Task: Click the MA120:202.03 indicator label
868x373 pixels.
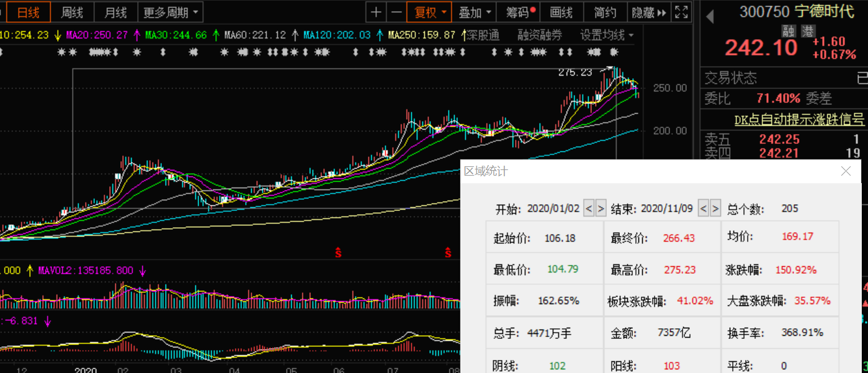Action: tap(337, 35)
